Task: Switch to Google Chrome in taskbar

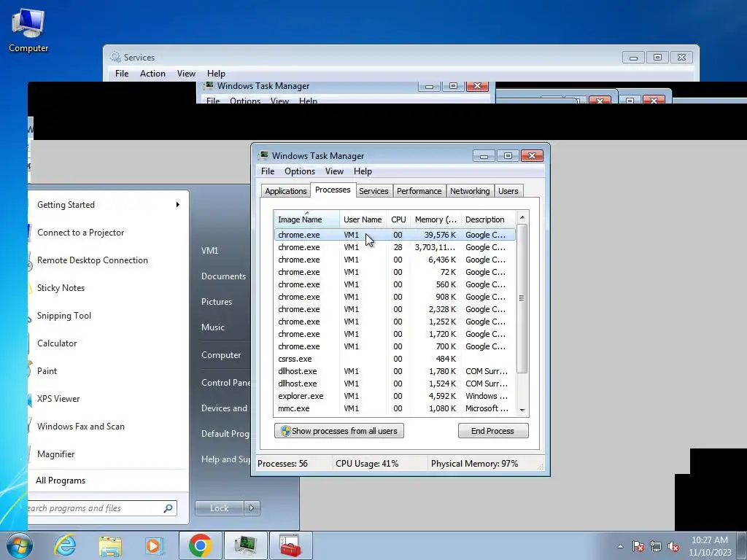Action: [200, 545]
